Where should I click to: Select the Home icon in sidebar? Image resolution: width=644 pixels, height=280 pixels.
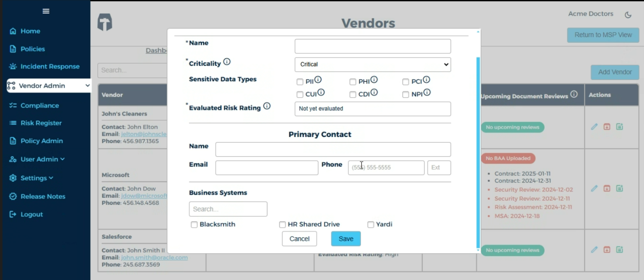tap(14, 31)
